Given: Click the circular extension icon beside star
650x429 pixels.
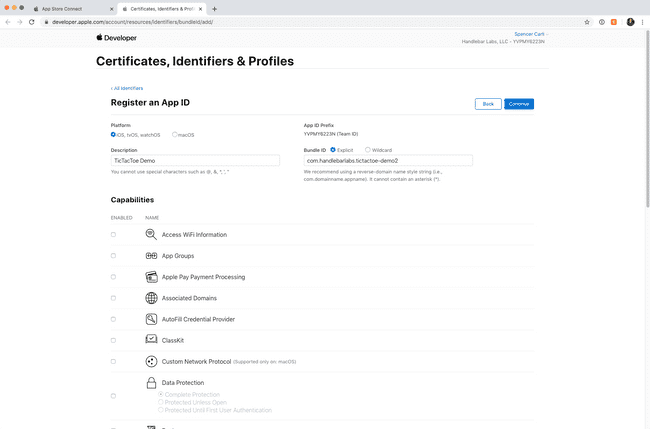Looking at the screenshot, I should pos(601,22).
